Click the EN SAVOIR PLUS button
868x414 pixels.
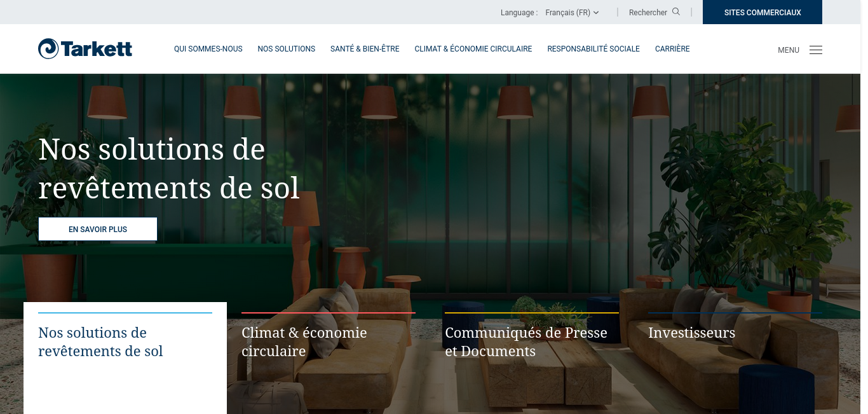(98, 229)
